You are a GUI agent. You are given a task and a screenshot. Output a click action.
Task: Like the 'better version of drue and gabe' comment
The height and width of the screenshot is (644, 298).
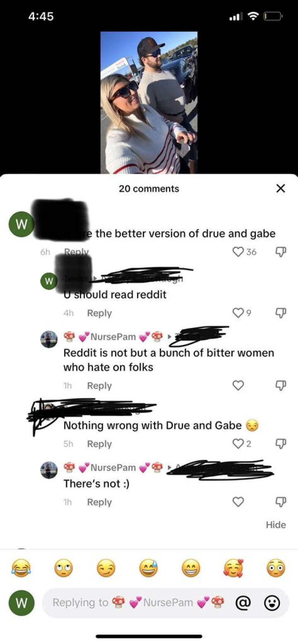coord(238,252)
